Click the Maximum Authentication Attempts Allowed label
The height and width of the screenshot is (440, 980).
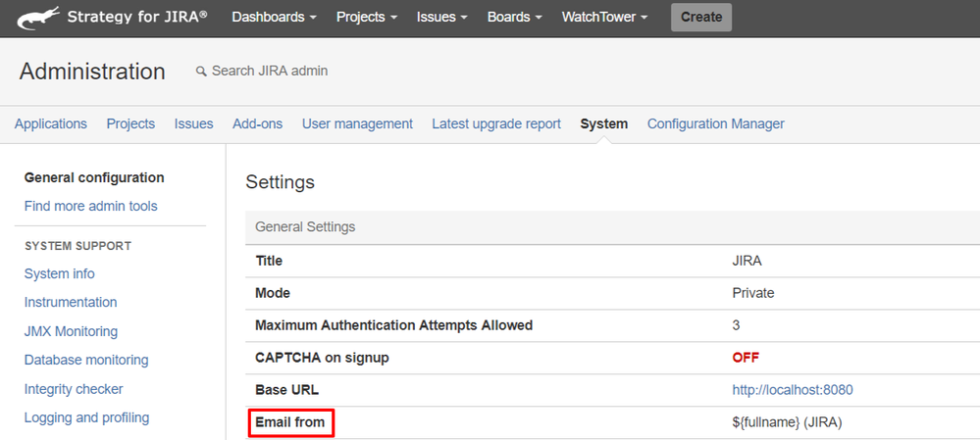coord(393,325)
